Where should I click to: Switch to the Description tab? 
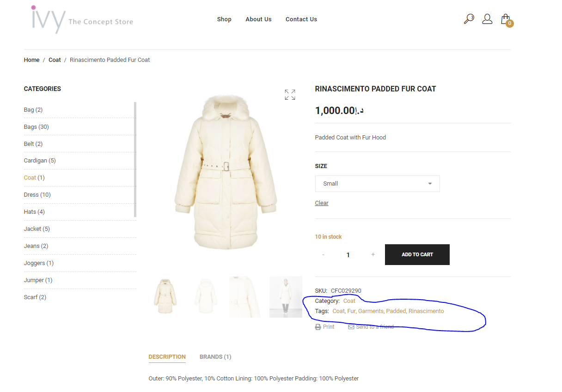click(167, 357)
